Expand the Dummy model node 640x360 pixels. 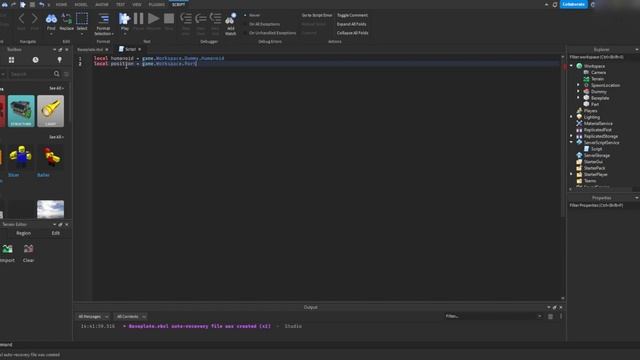(x=578, y=91)
